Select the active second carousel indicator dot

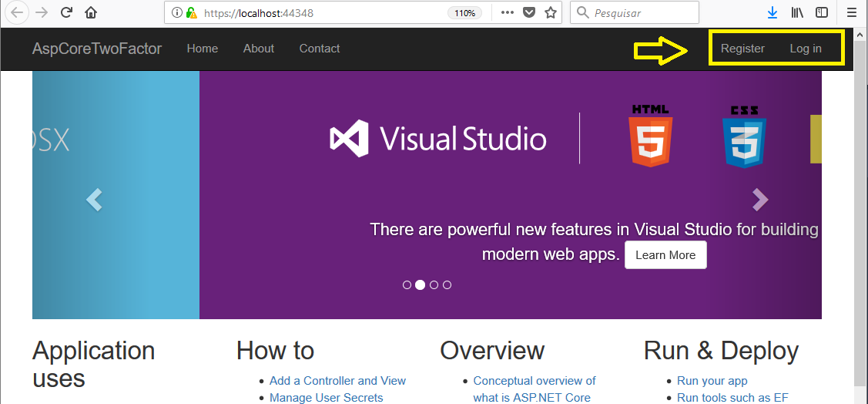pyautogui.click(x=421, y=284)
